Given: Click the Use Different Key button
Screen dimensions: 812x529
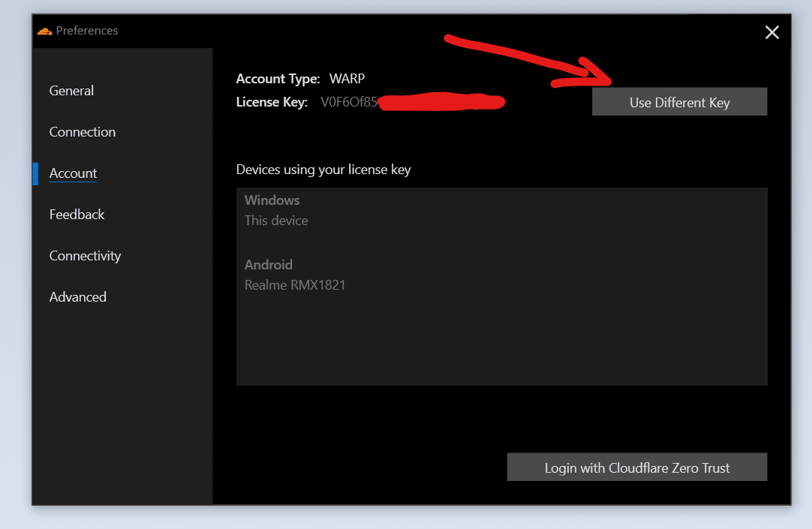Looking at the screenshot, I should tap(679, 102).
